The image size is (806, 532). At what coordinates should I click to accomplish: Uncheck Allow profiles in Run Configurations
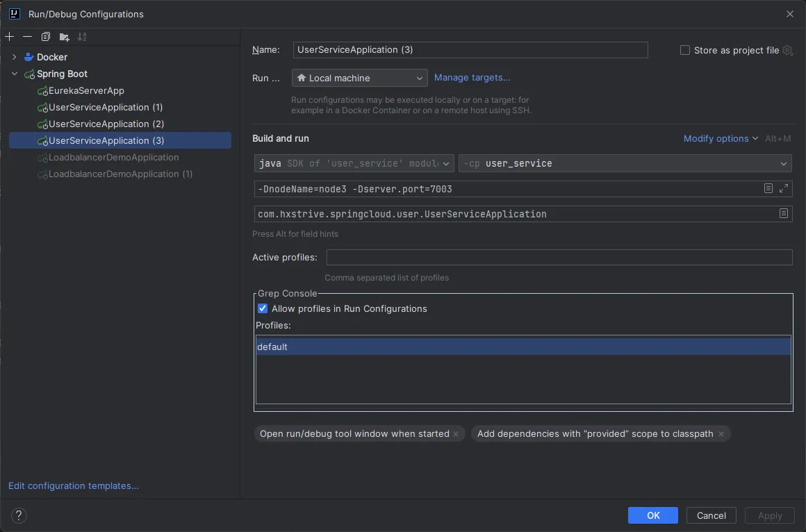point(263,308)
